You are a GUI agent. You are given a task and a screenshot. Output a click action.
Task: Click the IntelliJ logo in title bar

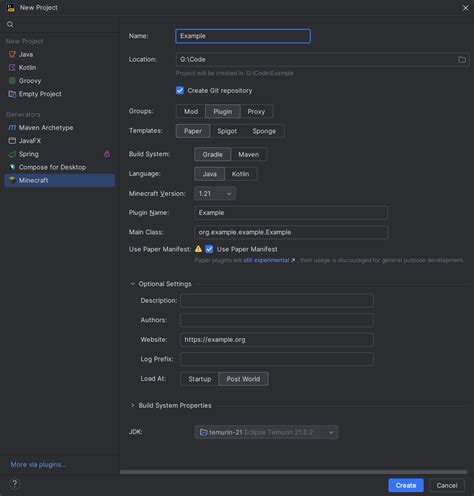[x=11, y=7]
